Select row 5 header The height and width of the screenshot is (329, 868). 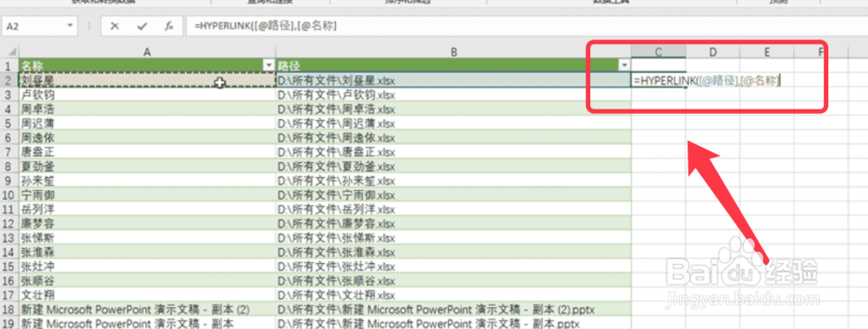(x=10, y=123)
